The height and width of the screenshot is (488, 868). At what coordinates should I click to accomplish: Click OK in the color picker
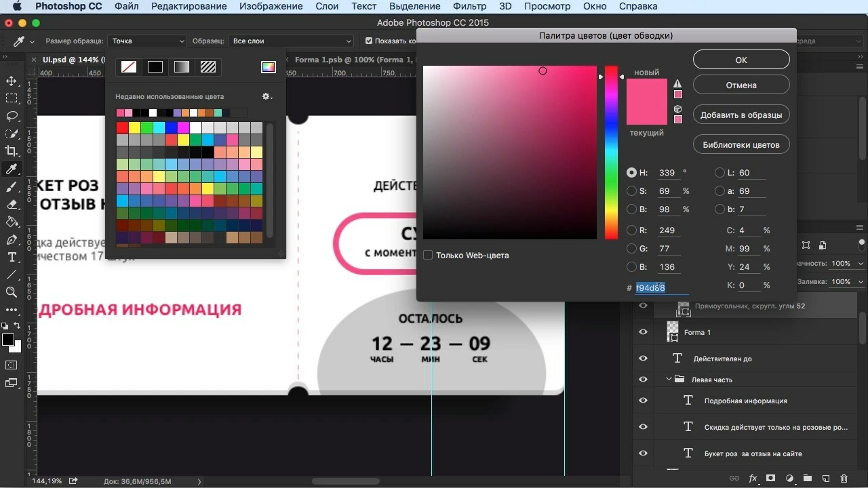pyautogui.click(x=741, y=60)
